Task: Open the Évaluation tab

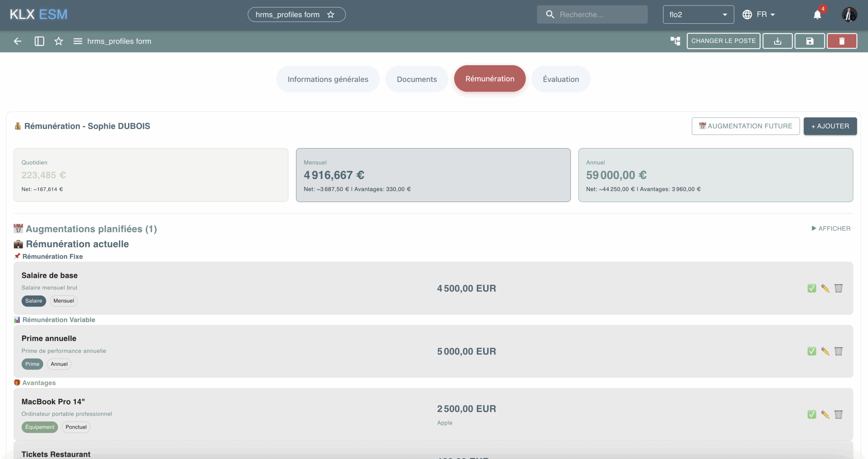Action: click(561, 79)
